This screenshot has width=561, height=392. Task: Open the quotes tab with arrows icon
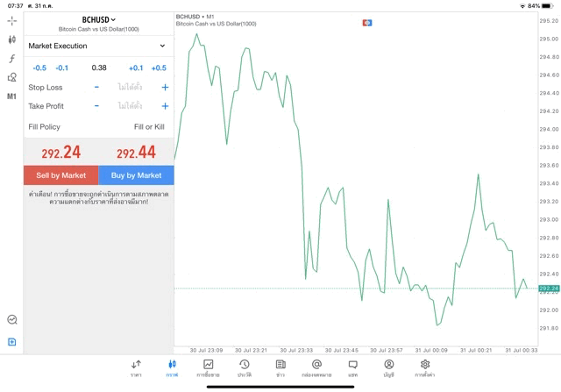click(x=136, y=368)
